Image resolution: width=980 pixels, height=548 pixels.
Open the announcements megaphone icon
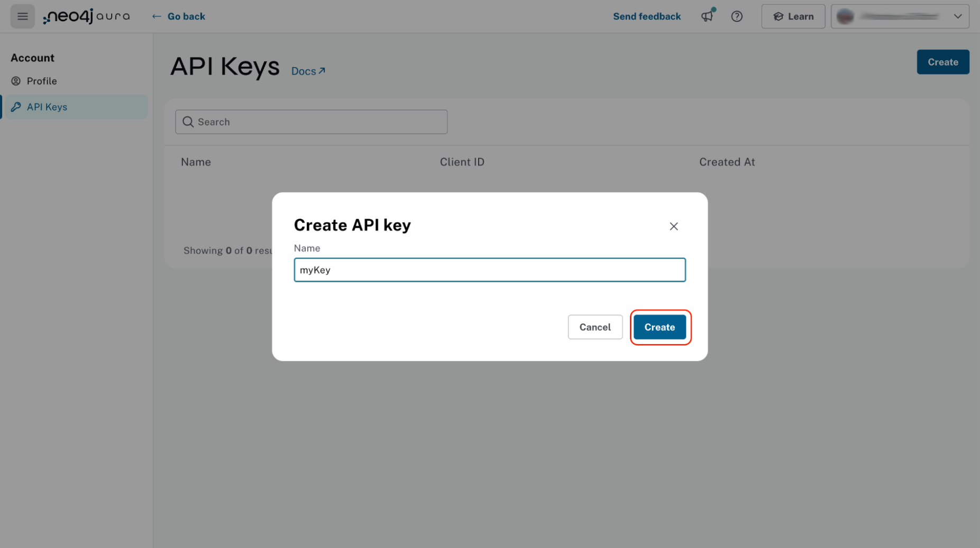pos(708,16)
